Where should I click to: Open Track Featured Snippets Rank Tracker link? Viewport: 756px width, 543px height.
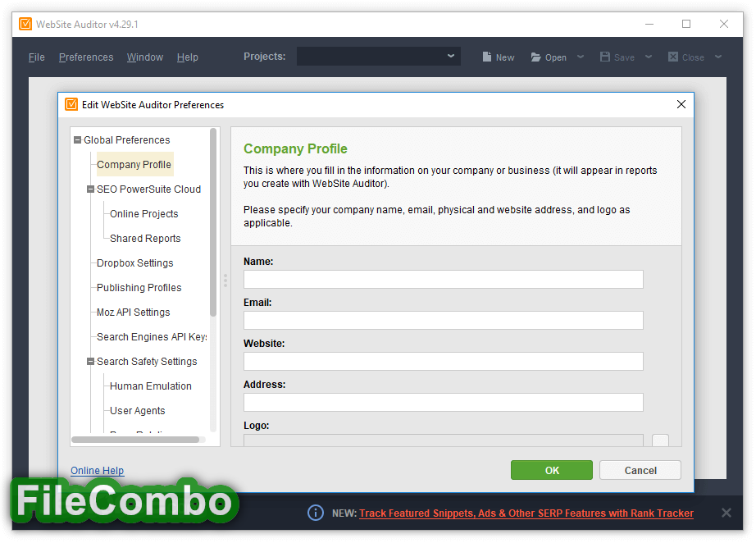click(526, 513)
